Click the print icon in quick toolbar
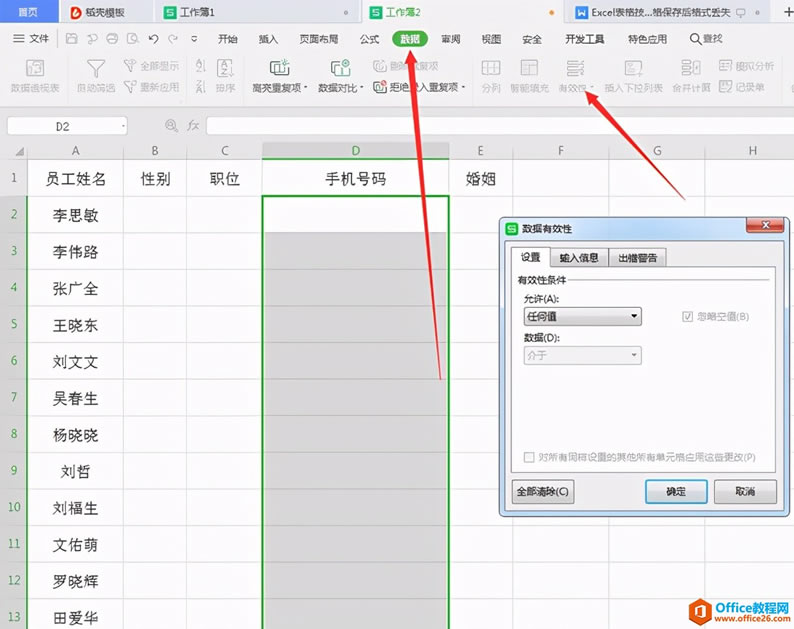The image size is (794, 629). point(112,38)
